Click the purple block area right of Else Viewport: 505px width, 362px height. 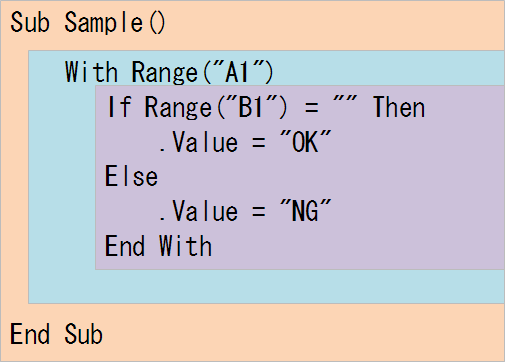coord(330,176)
